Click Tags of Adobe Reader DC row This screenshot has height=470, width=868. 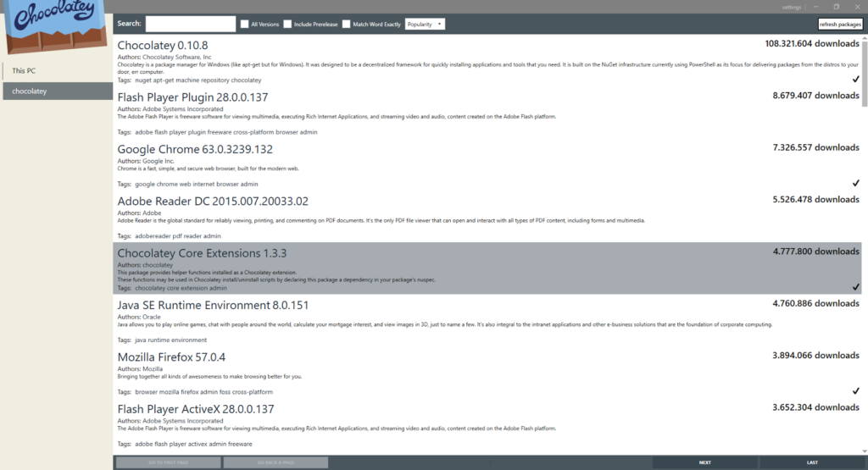[x=169, y=236]
